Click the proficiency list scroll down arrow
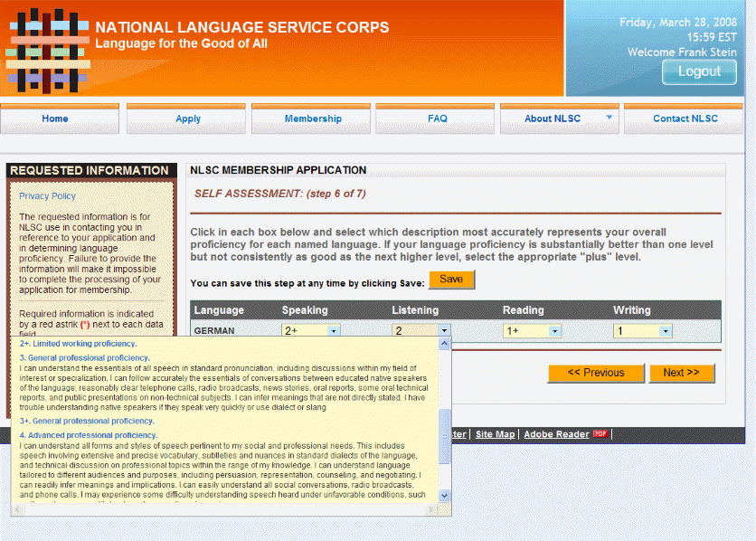The height and width of the screenshot is (541, 756). 445,496
